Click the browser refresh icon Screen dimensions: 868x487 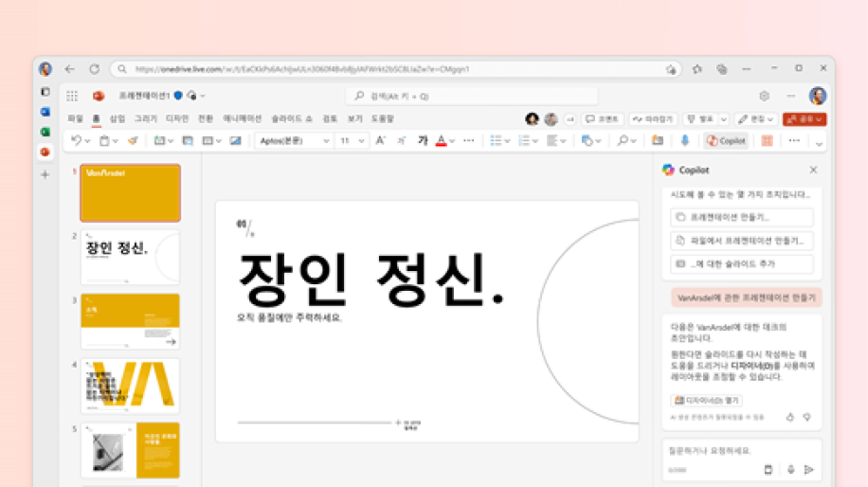(95, 69)
